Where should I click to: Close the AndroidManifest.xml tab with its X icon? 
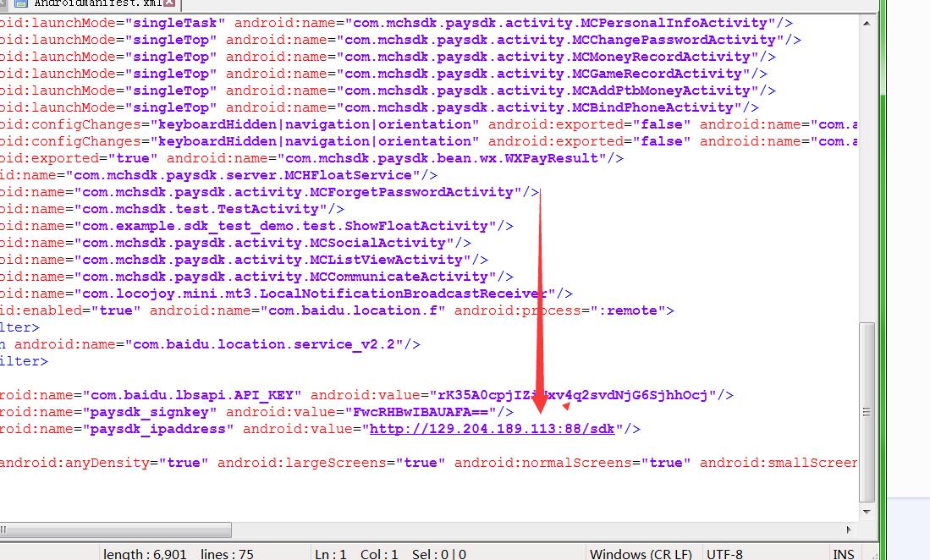(171, 3)
